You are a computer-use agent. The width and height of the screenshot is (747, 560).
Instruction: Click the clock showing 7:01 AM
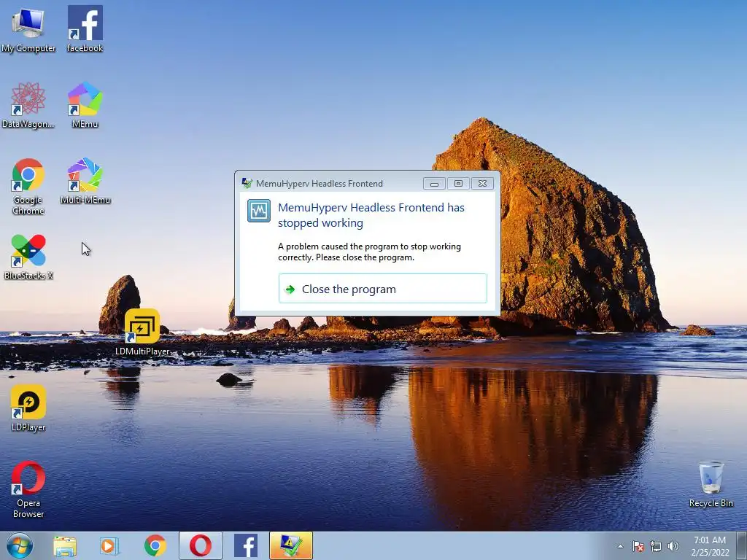(710, 546)
